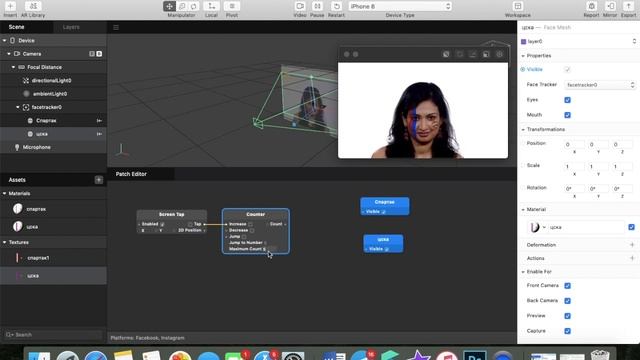Viewport: 640px width, 360px height.
Task: Open the AR Library from toolbar
Action: click(33, 6)
